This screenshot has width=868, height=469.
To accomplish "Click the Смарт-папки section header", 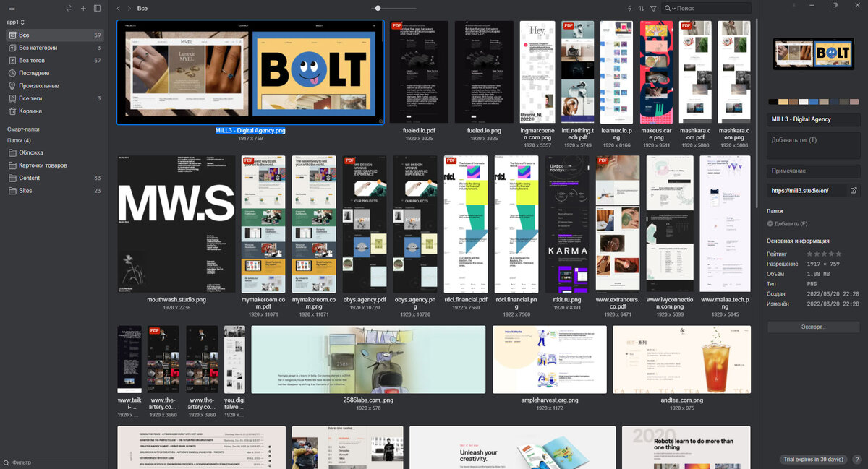I will [23, 129].
